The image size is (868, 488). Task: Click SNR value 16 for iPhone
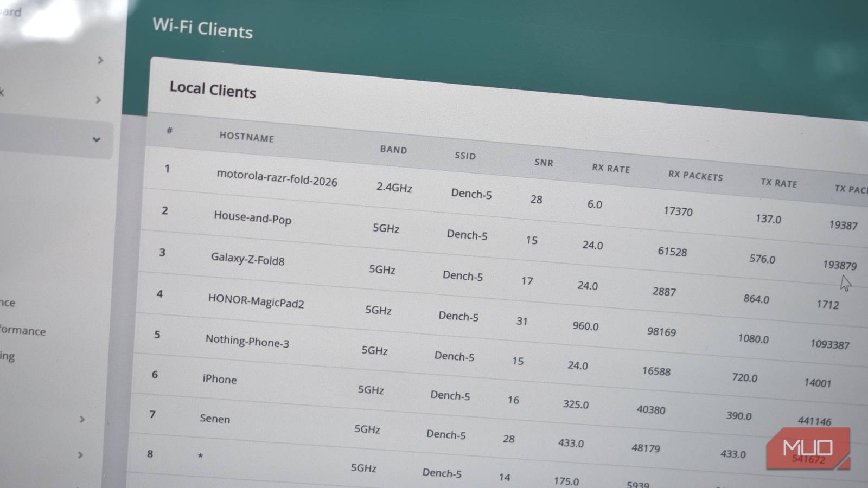[x=513, y=400]
